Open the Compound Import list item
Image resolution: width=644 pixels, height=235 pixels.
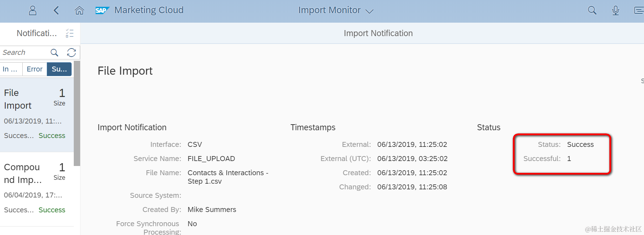click(35, 188)
